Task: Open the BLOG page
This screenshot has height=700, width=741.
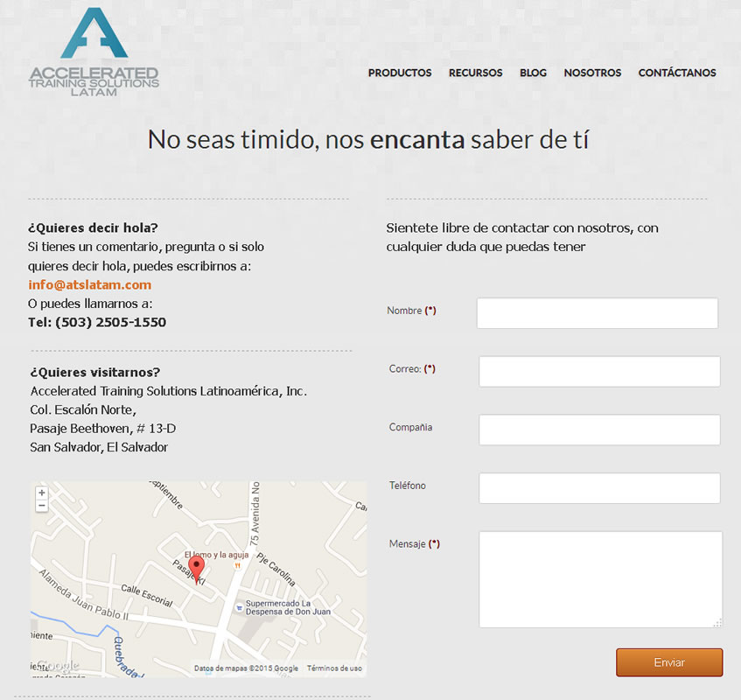Action: click(x=533, y=73)
